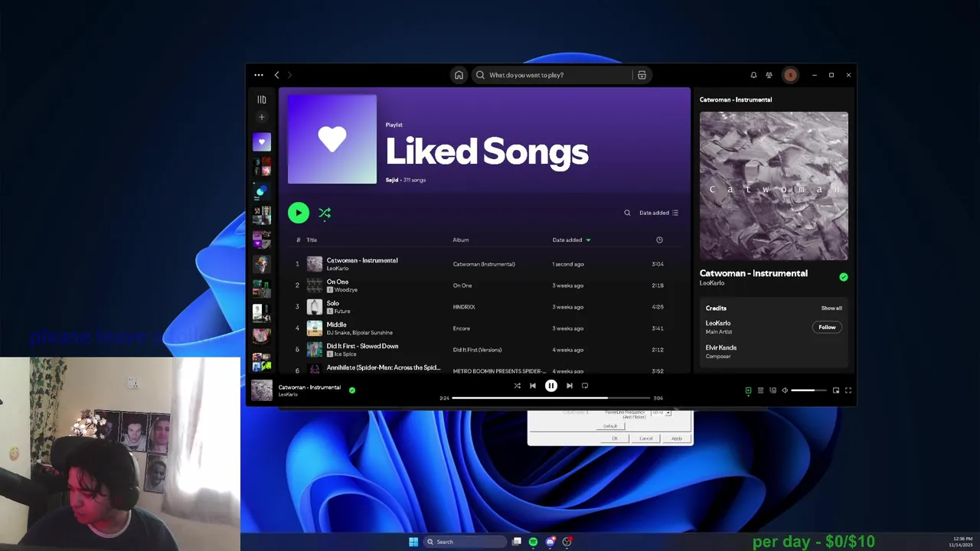This screenshot has width=980, height=551.
Task: Show all credits
Action: 831,308
